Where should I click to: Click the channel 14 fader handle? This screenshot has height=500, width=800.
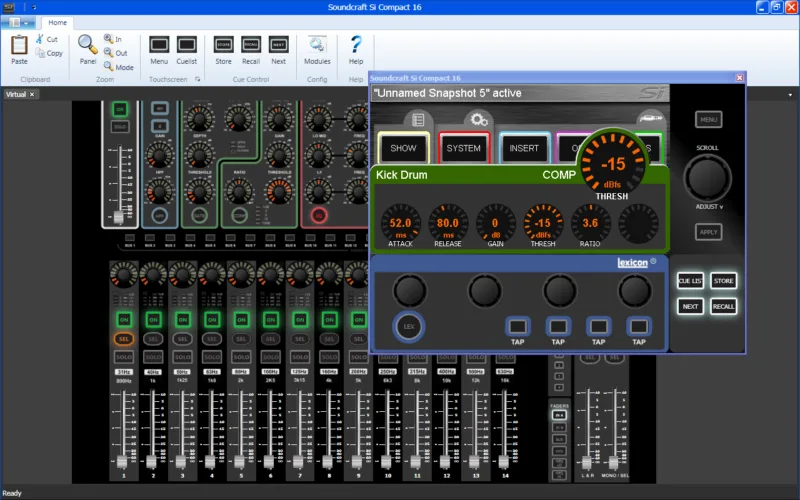[504, 462]
